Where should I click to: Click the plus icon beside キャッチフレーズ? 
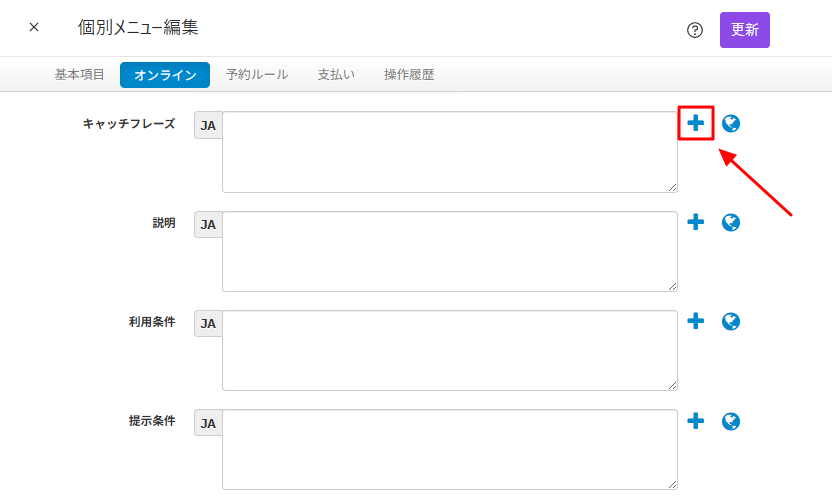[x=695, y=123]
